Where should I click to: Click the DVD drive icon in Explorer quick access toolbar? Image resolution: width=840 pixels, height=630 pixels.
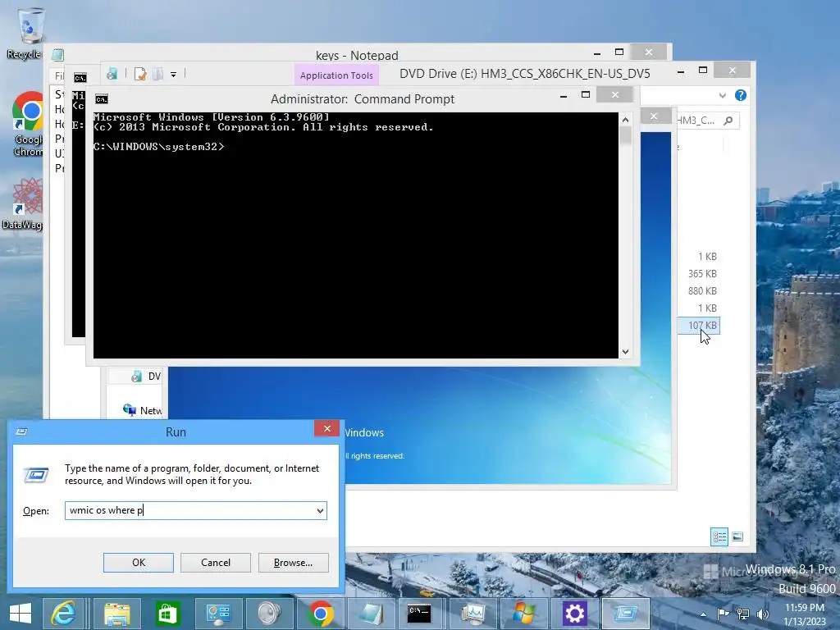pos(112,74)
